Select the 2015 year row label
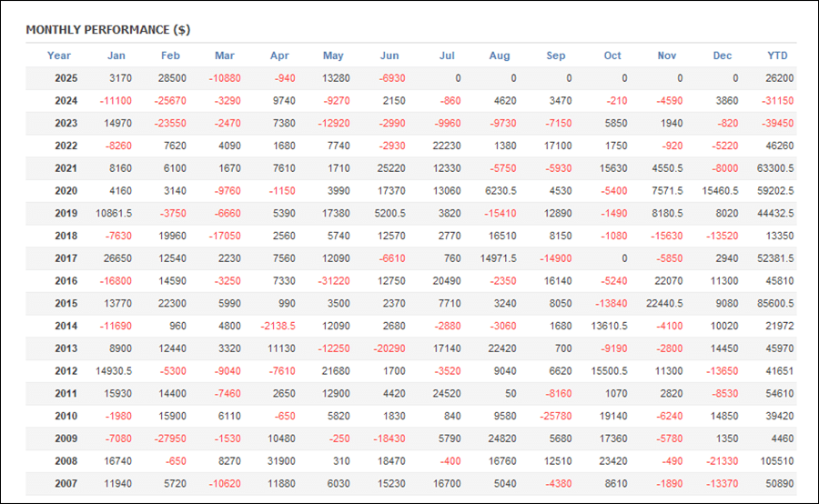Screen dimensions: 819x504 coord(66,303)
